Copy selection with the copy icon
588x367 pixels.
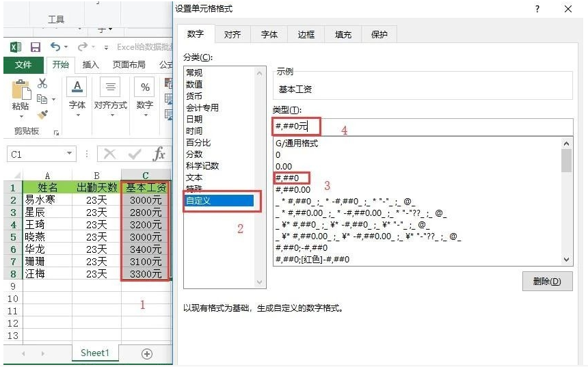pyautogui.click(x=42, y=99)
